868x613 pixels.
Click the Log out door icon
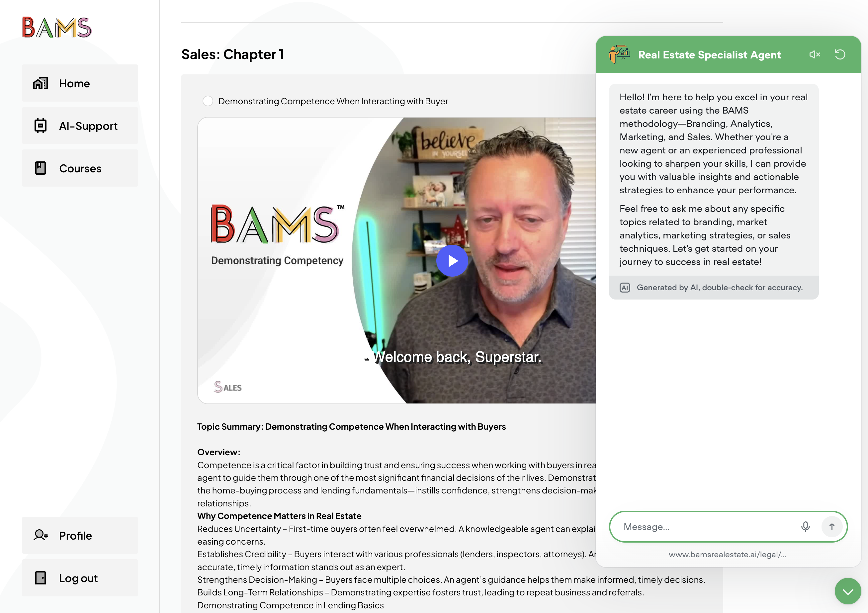pos(41,578)
